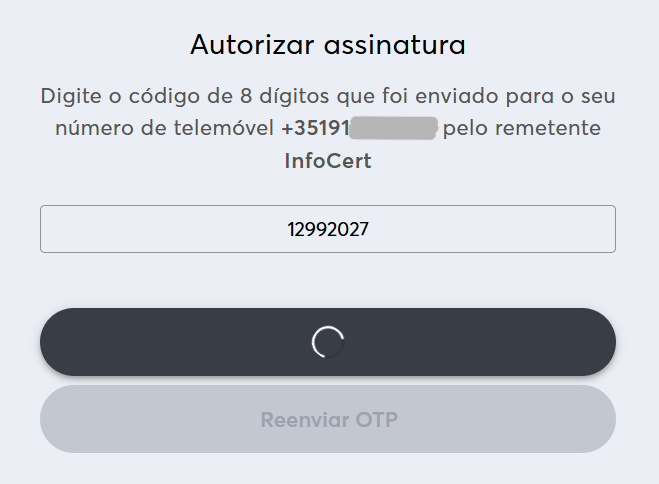Click the Autorizar assinatura heading
Viewport: 659px width, 484px height.
pos(328,45)
